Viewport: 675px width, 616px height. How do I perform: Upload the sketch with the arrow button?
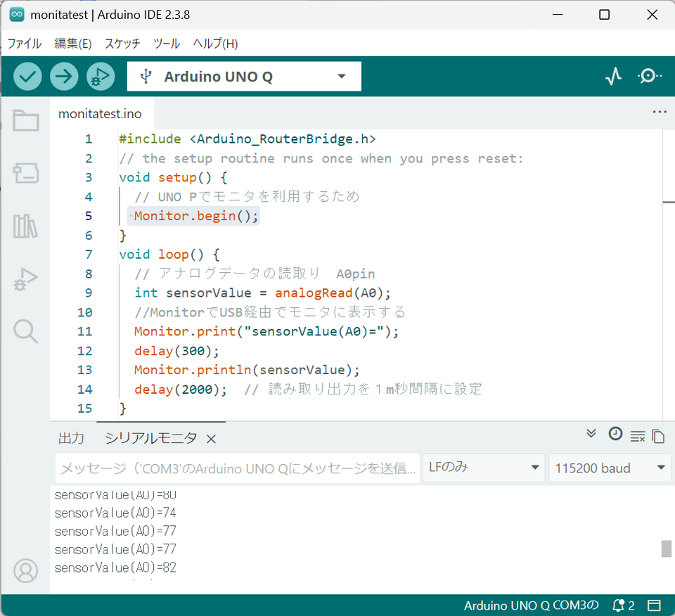tap(64, 77)
